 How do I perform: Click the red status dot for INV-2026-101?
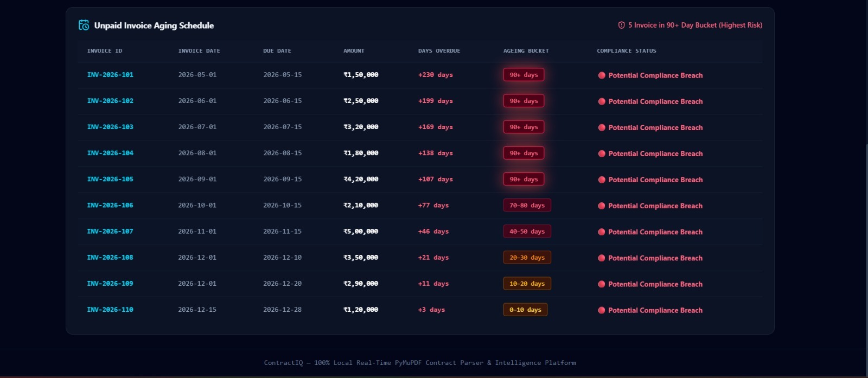coord(602,75)
